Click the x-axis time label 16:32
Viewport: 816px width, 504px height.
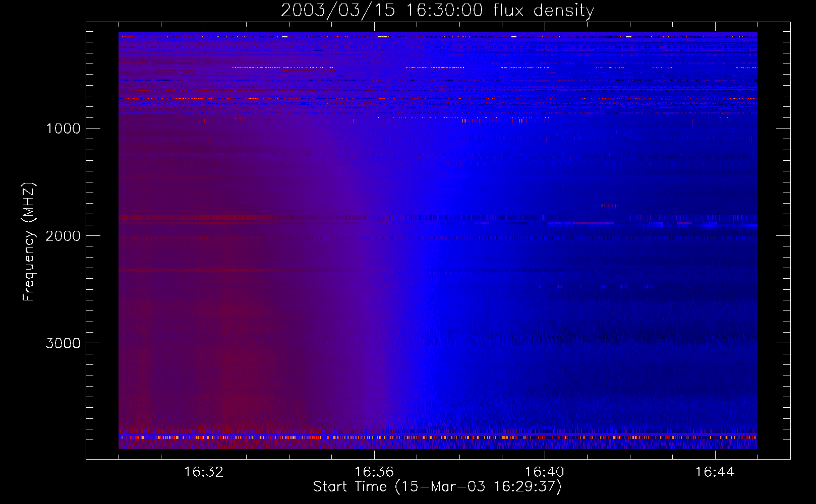point(204,472)
